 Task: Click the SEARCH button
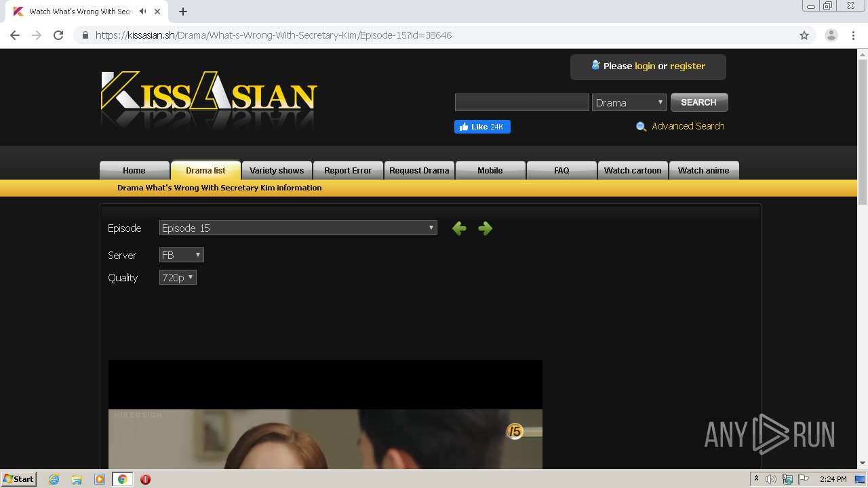(699, 102)
